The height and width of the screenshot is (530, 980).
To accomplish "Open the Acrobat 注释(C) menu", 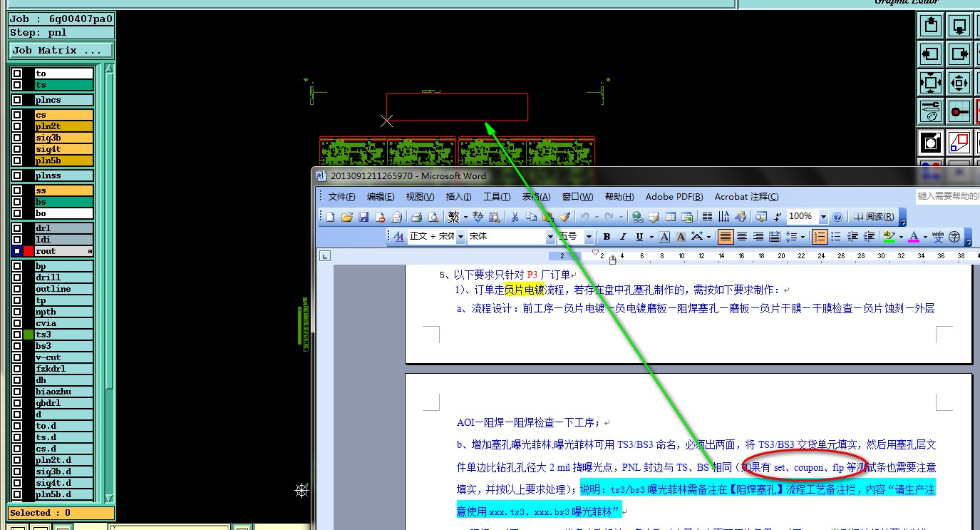I will (746, 197).
